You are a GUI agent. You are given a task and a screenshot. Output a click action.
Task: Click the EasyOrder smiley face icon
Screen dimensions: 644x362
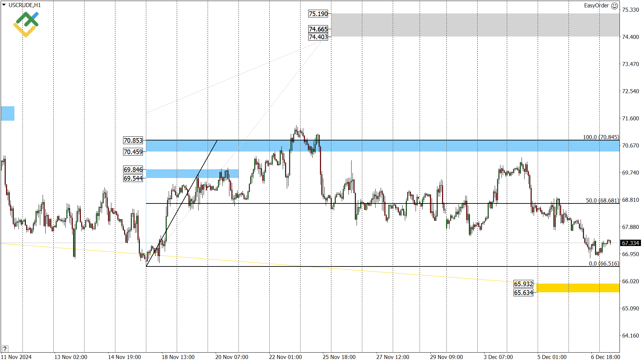(x=614, y=6)
